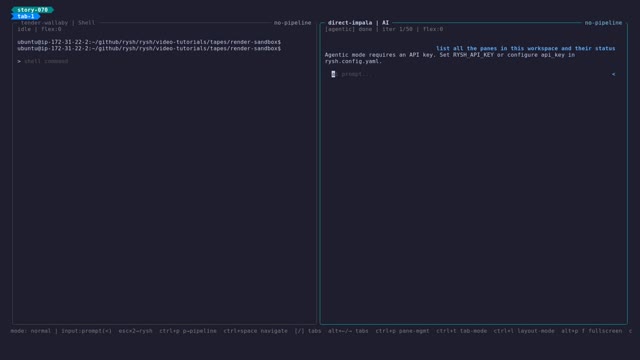Click 'no-pipeline' label on the AI pane
640x360 pixels.
(603, 23)
